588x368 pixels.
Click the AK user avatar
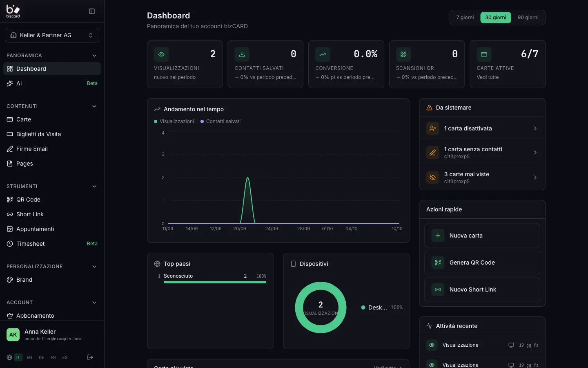[x=13, y=335]
